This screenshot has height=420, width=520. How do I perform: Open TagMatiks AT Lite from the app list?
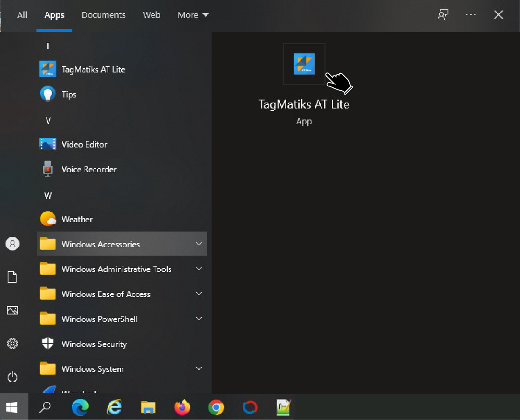click(x=93, y=70)
